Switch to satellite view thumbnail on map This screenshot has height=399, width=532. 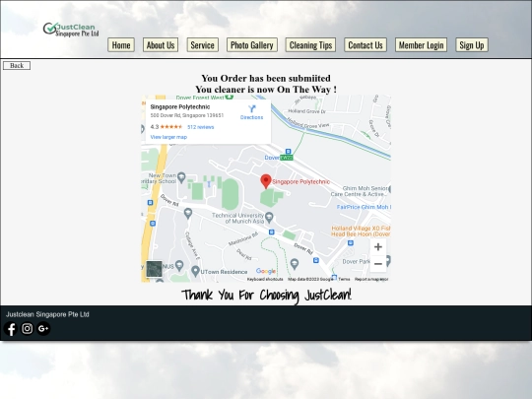tap(154, 269)
